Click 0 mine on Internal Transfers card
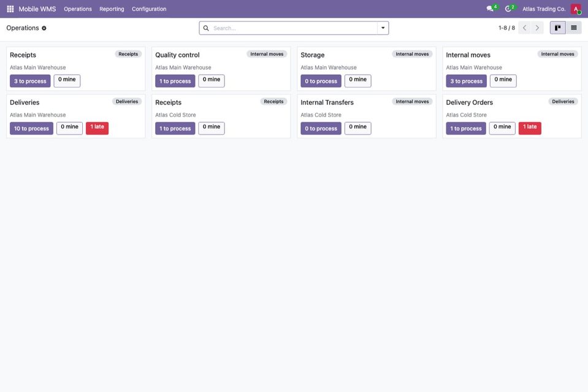This screenshot has width=588, height=392. [357, 128]
